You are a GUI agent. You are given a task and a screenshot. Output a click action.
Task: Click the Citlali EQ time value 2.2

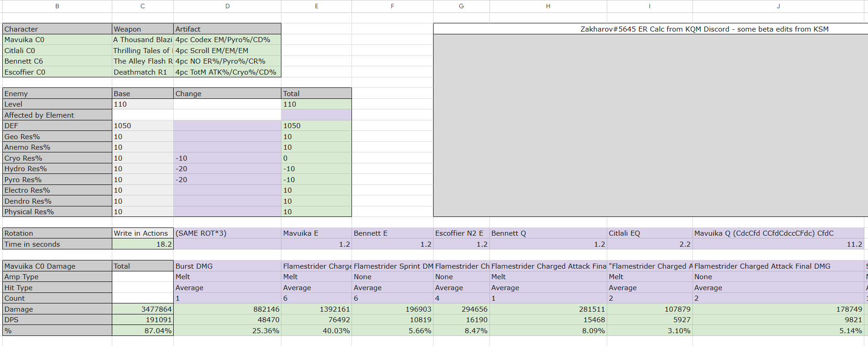(649, 244)
